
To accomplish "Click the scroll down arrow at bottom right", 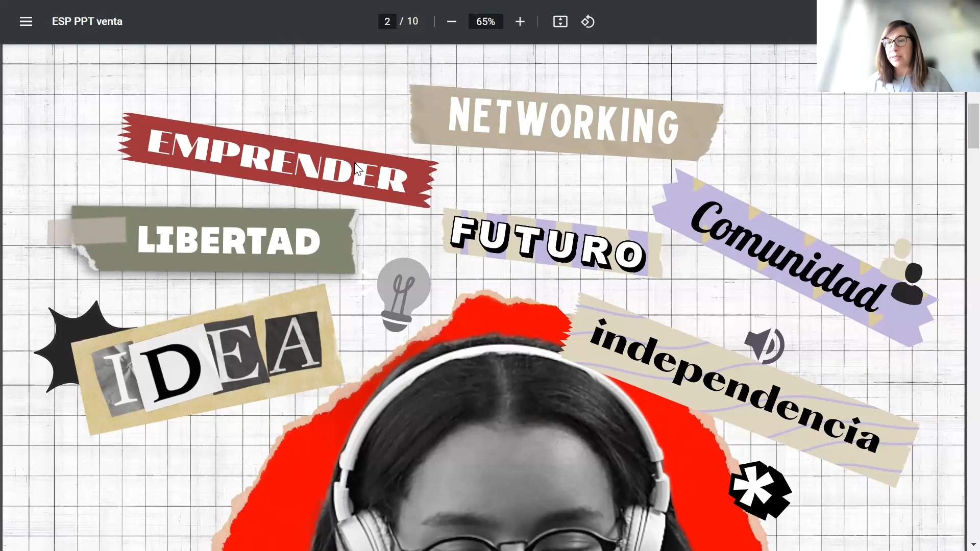I will click(973, 545).
